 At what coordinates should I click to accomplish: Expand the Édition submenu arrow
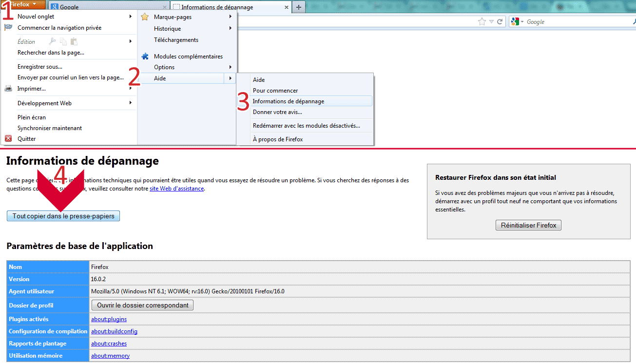tap(131, 41)
